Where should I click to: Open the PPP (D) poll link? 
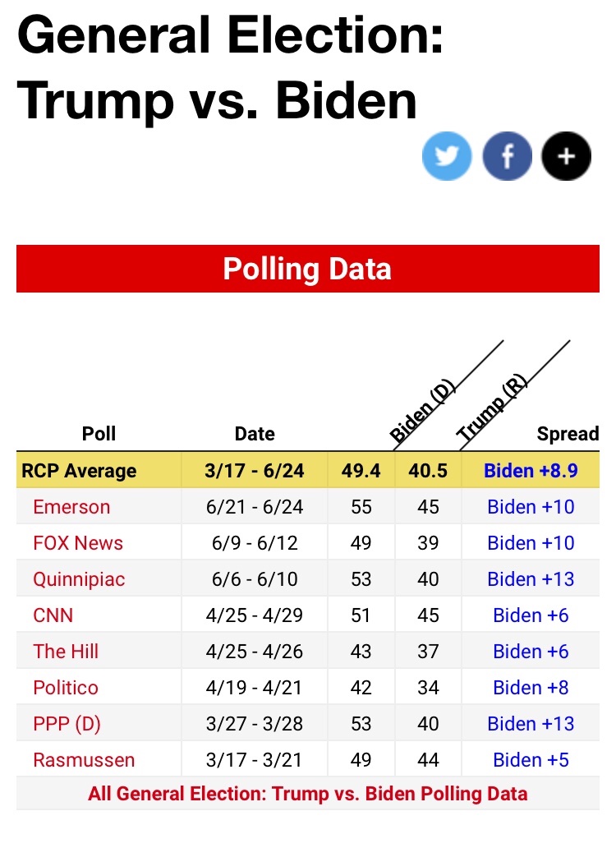click(67, 724)
